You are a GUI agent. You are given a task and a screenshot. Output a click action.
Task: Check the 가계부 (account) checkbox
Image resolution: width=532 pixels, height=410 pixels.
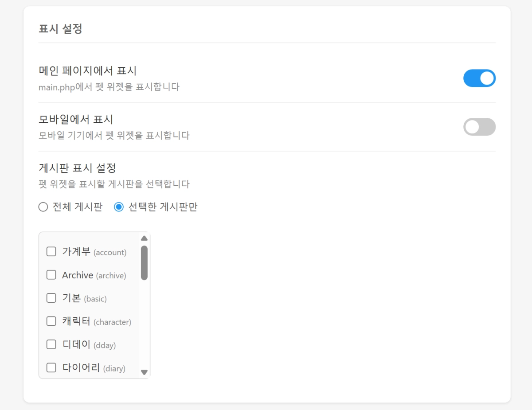(x=51, y=252)
